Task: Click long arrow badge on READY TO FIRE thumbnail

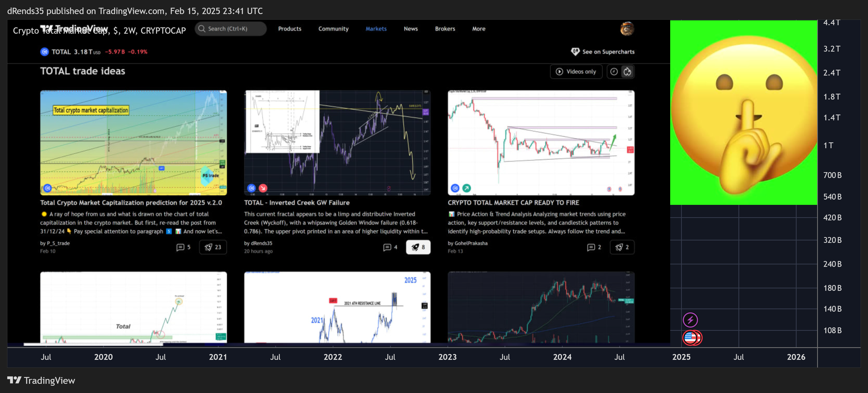Action: click(x=466, y=188)
